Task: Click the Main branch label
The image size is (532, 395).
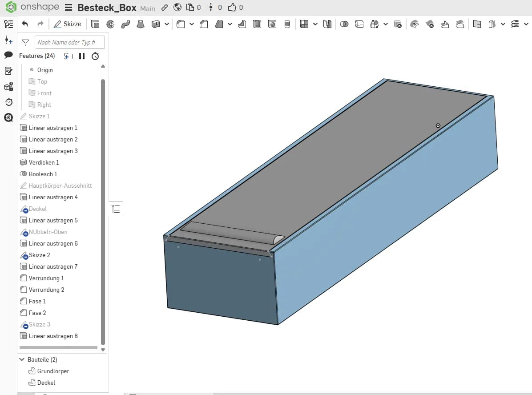Action: [148, 8]
